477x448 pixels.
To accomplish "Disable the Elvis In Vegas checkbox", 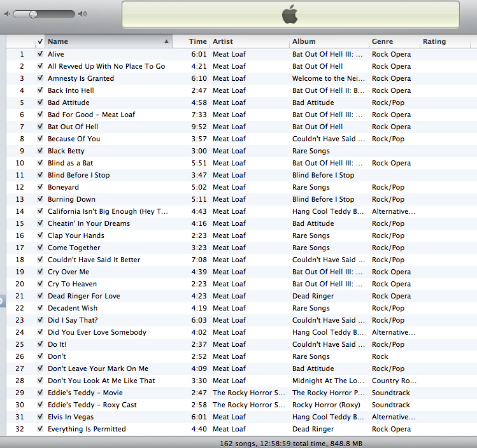I will tap(40, 417).
